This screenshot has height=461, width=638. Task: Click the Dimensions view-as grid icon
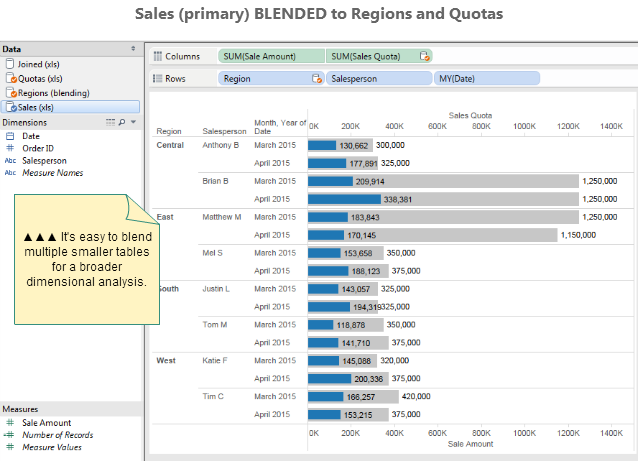click(110, 122)
